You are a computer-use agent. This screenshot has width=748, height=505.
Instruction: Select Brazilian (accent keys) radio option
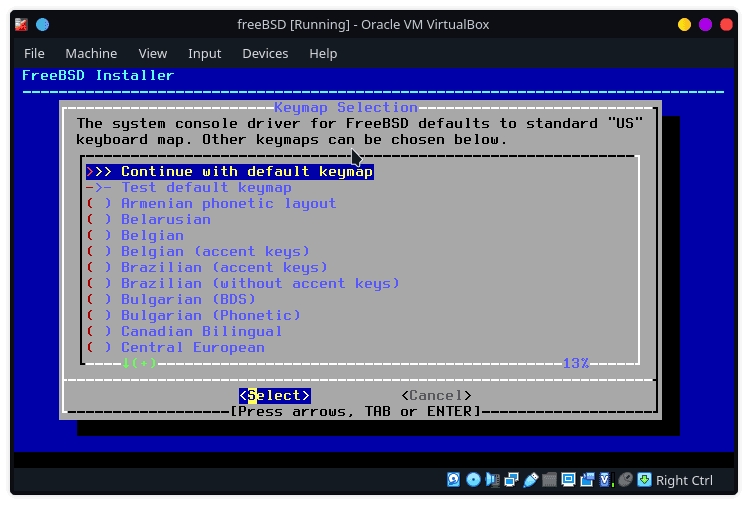point(207,268)
